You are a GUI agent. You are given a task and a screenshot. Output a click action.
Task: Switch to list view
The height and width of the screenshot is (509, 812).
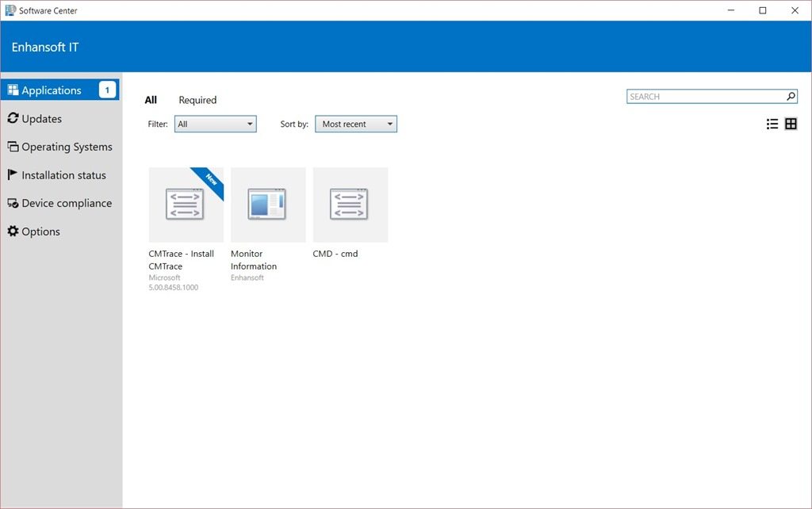point(772,124)
